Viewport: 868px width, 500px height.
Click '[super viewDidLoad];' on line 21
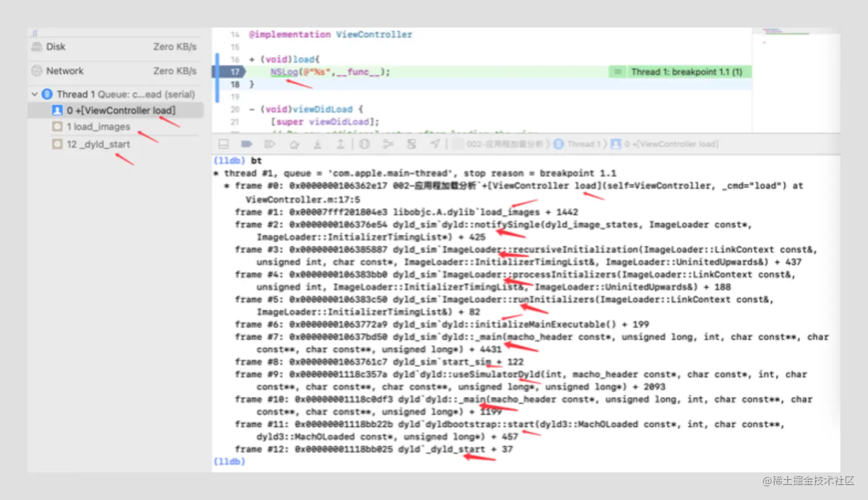click(x=325, y=122)
